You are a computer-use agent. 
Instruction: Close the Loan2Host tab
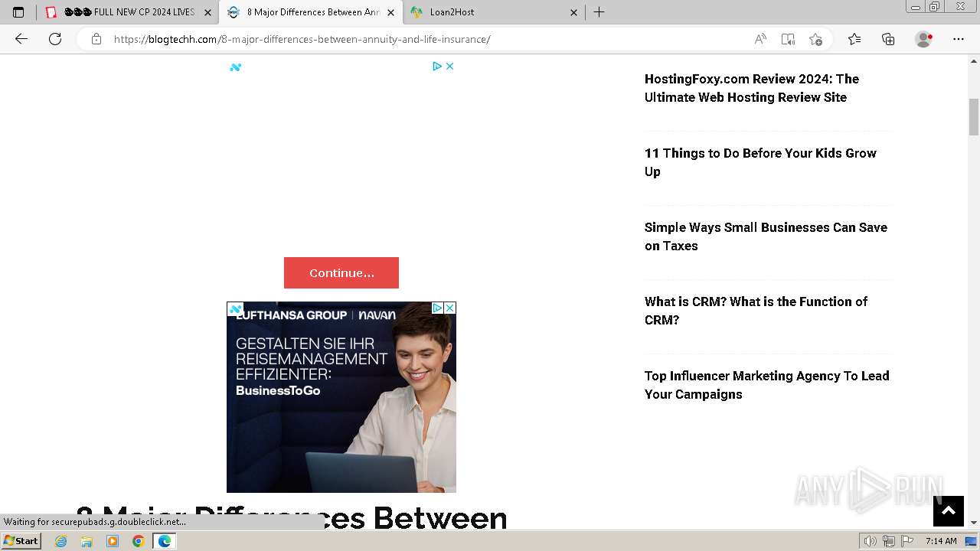(x=574, y=12)
